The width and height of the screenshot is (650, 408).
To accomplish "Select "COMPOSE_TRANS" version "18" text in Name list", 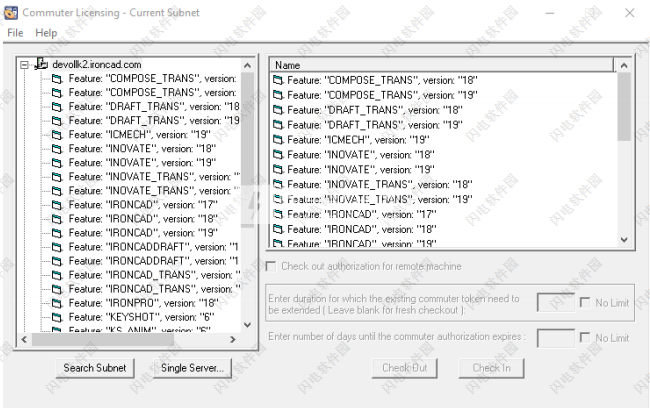I will point(382,80).
